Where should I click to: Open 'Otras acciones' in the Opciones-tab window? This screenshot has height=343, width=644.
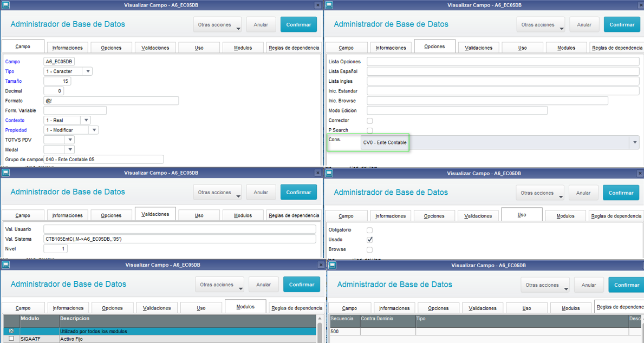pos(541,25)
